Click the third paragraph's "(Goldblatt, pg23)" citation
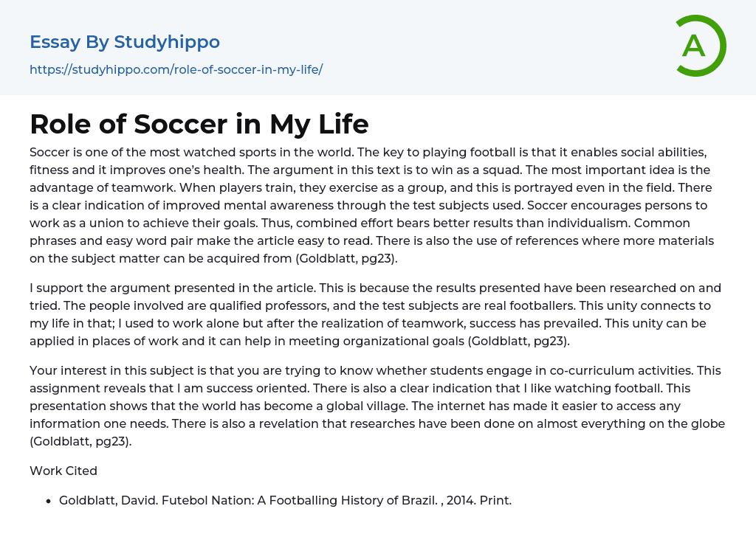756x551 pixels. 81,441
